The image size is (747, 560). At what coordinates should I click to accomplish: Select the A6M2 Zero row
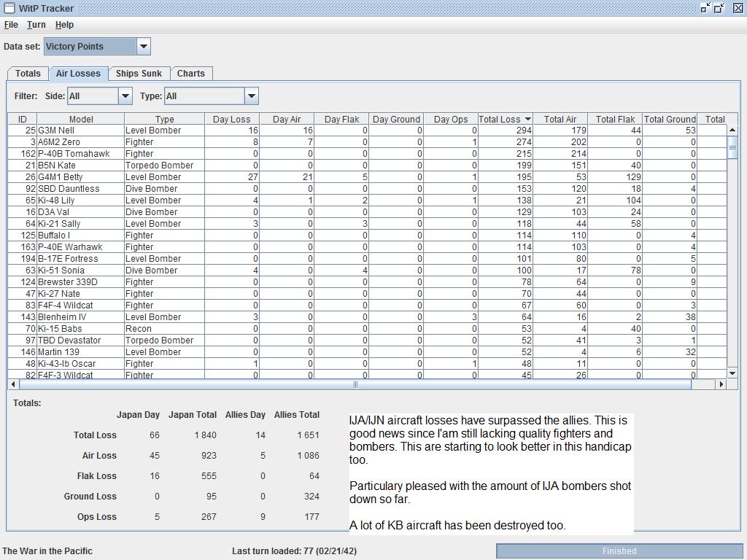point(368,142)
